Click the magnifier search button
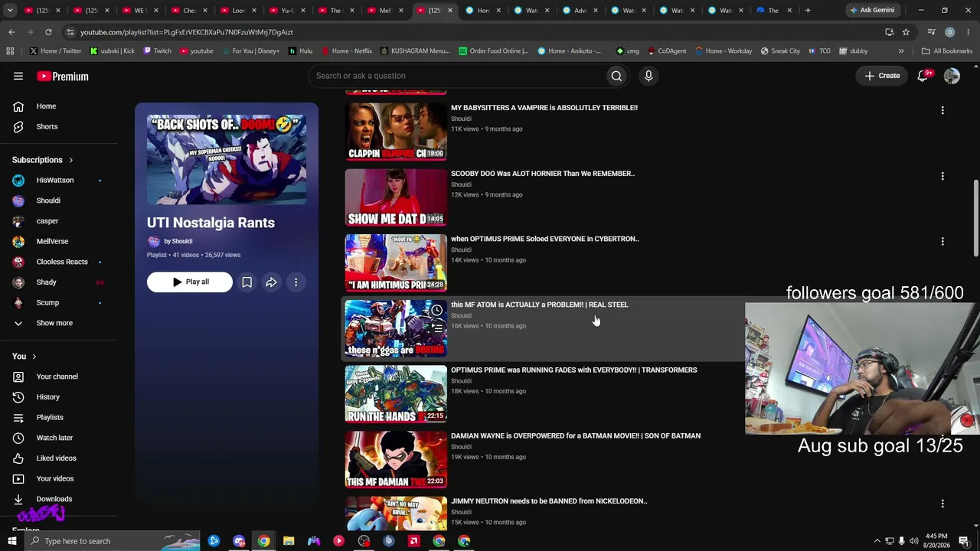The width and height of the screenshot is (980, 551). (616, 76)
